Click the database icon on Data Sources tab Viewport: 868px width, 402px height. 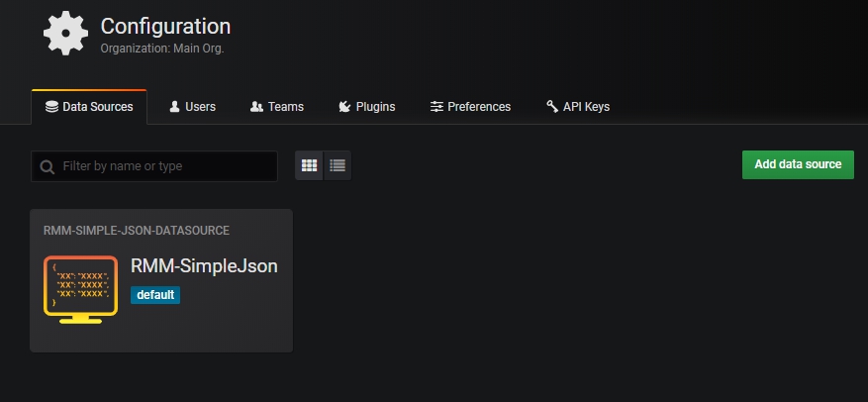51,107
